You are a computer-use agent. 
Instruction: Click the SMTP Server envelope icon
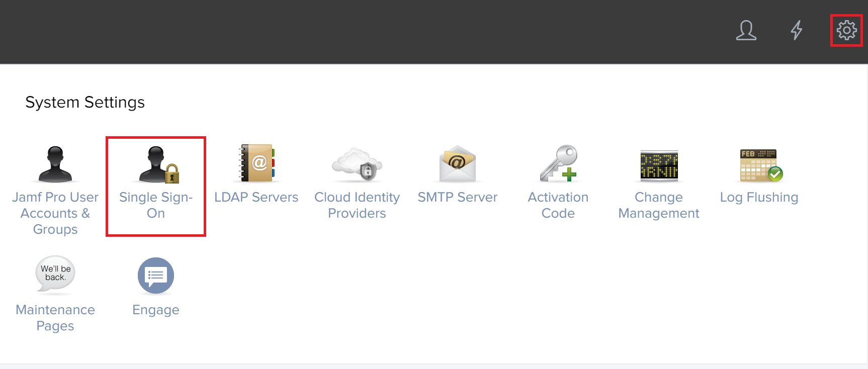(457, 163)
